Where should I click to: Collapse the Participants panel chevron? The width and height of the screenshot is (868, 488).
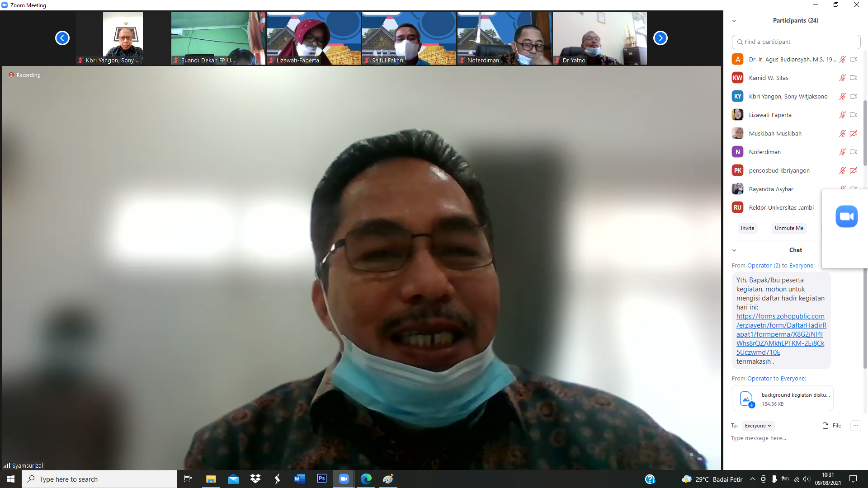734,21
